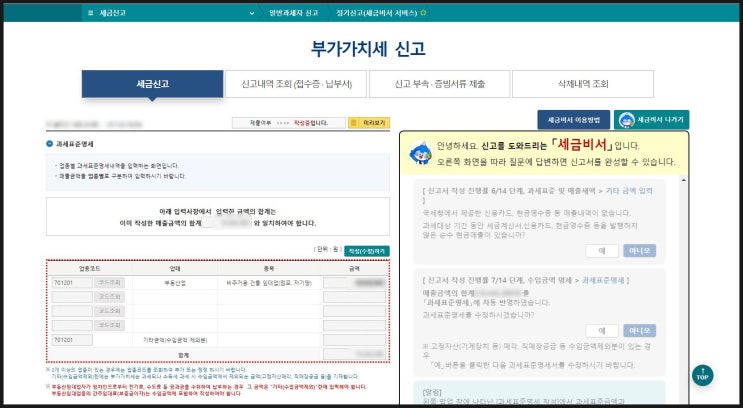Click 업종코드 field containing 701201 in 부동산업 row
This screenshot has height=408, width=743.
[x=72, y=283]
